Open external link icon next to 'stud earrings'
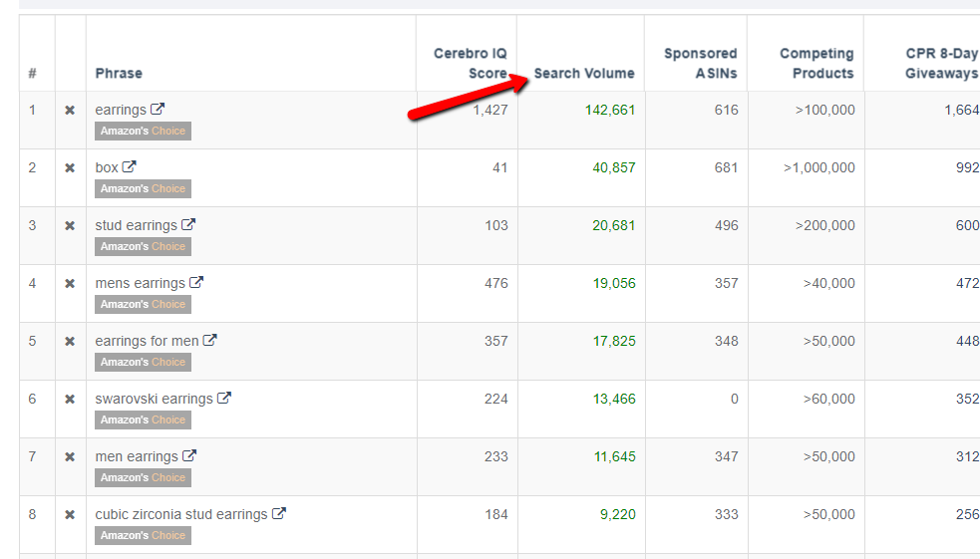This screenshot has width=980, height=559. [188, 224]
